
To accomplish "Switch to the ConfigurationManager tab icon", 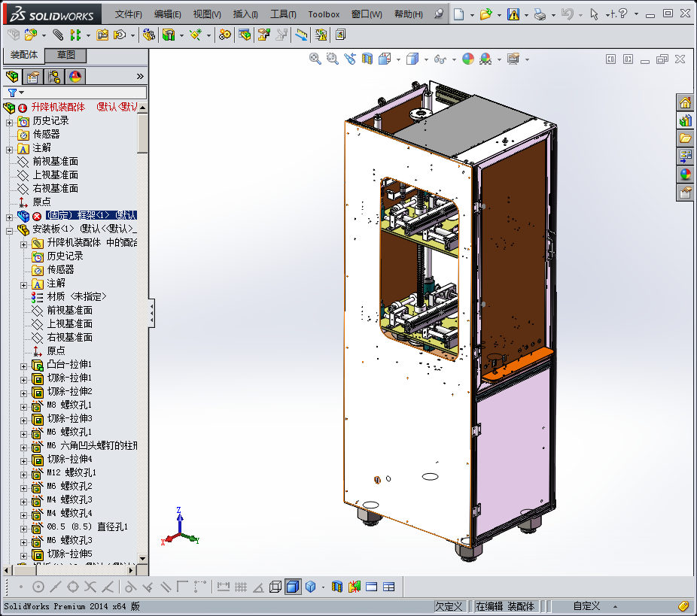I will (54, 77).
